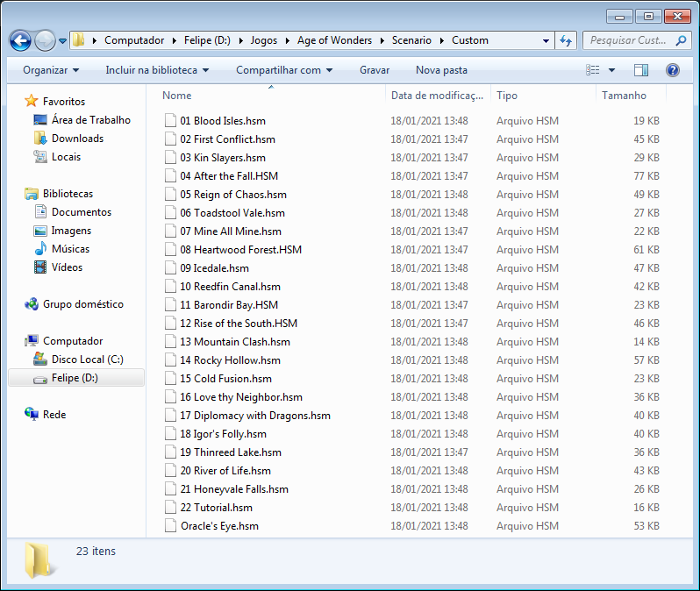The height and width of the screenshot is (591, 700).
Task: Select the Age of Wonders breadcrumb
Action: click(x=334, y=40)
